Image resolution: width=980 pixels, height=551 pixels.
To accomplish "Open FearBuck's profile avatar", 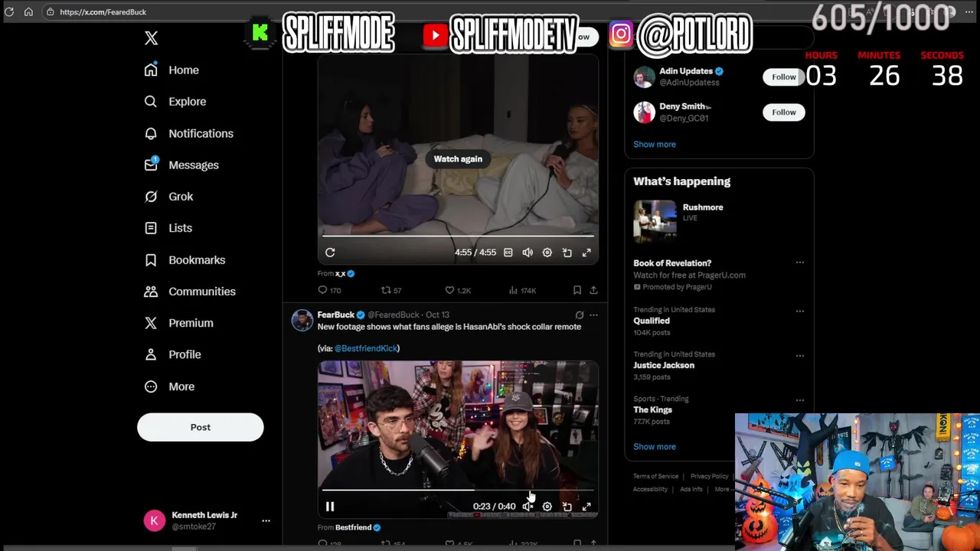I will (302, 320).
